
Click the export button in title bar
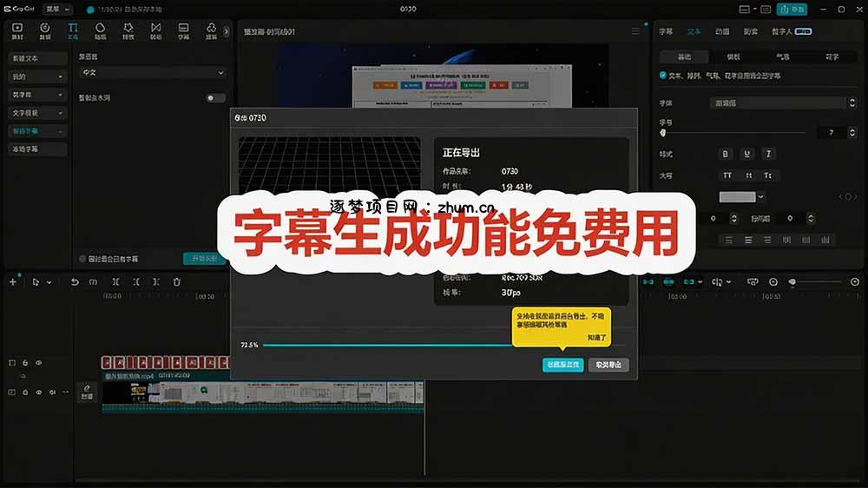point(792,10)
